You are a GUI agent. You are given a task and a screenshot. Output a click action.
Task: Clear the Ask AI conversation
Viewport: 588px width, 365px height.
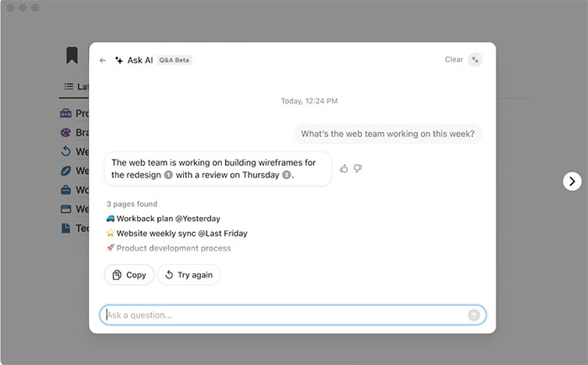point(454,60)
